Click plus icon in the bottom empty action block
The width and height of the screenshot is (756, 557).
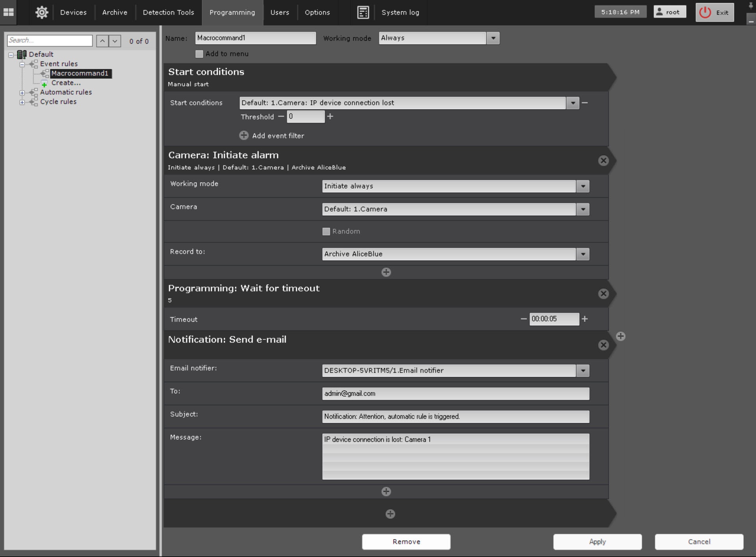[390, 514]
